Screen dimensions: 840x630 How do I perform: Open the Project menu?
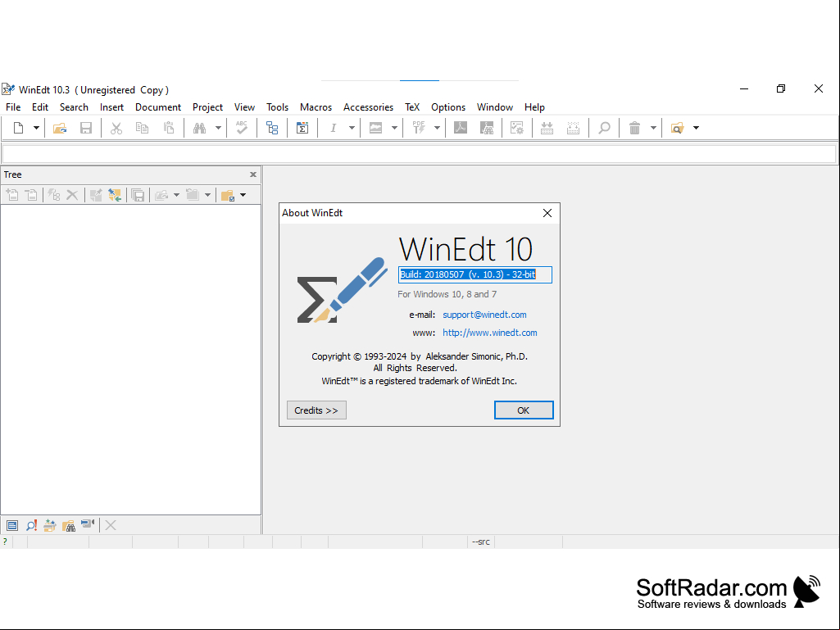(x=207, y=107)
